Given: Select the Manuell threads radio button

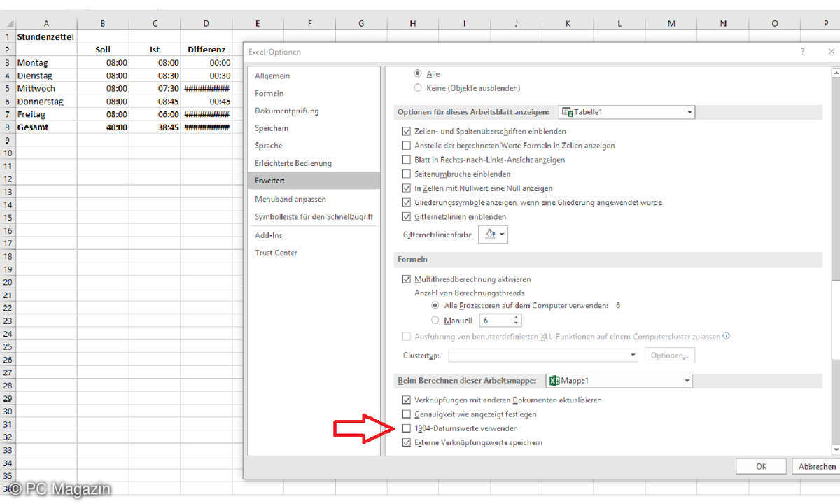Looking at the screenshot, I should pos(436,321).
